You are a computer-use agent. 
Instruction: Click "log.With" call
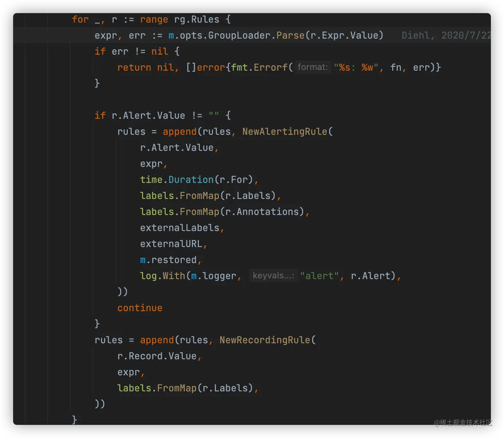[x=162, y=276]
